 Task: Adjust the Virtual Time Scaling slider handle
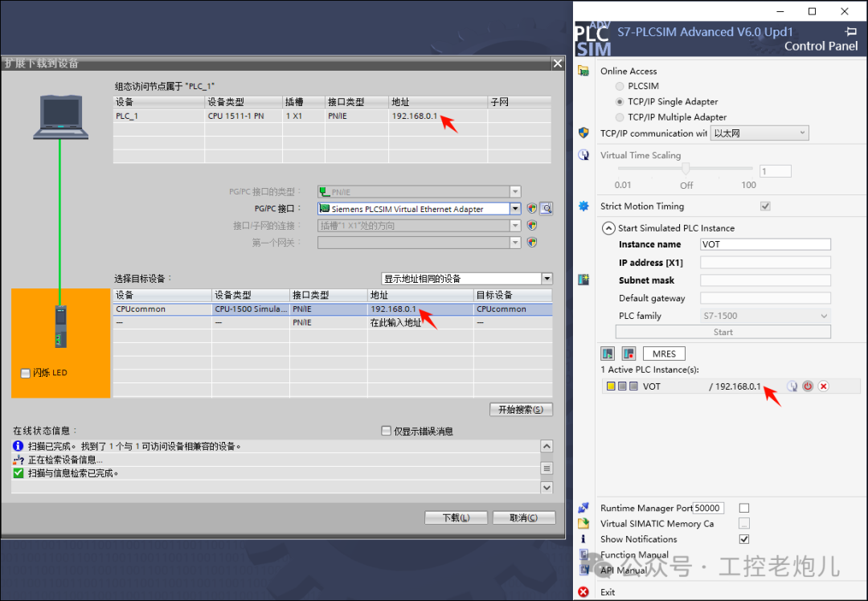click(686, 168)
